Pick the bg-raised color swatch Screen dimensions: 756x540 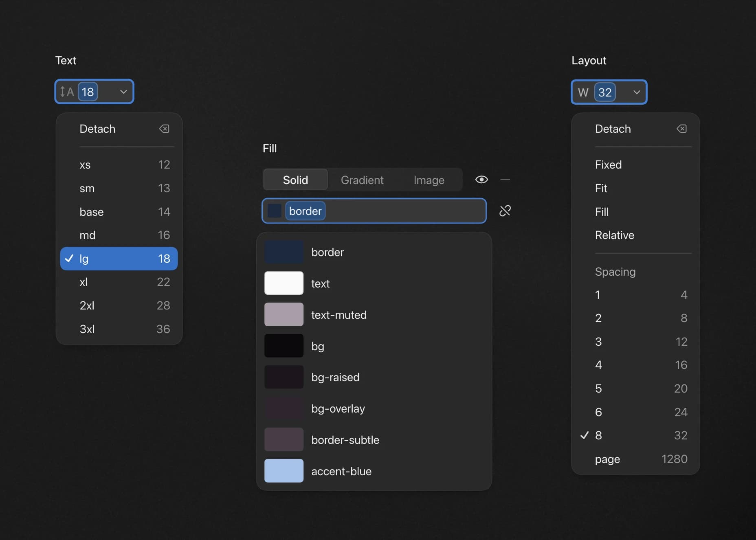pos(284,377)
